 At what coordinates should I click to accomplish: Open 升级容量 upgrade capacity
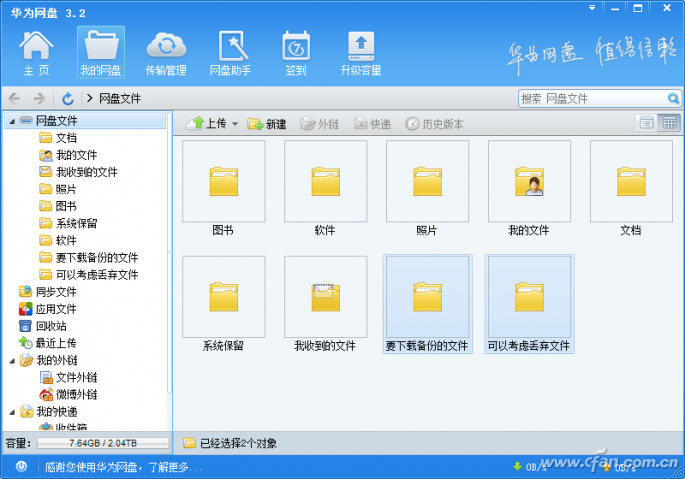point(361,52)
